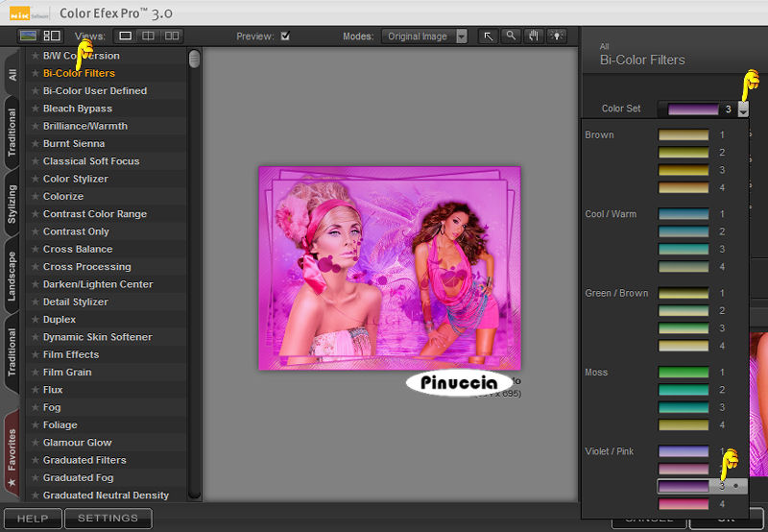Choose Cool / Warm color set 1

[x=684, y=214]
